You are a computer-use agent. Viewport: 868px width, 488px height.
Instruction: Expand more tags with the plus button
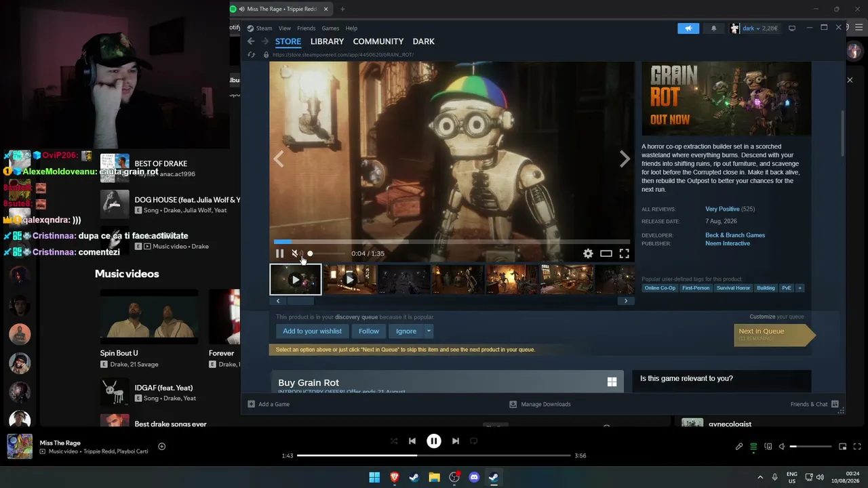click(x=800, y=288)
